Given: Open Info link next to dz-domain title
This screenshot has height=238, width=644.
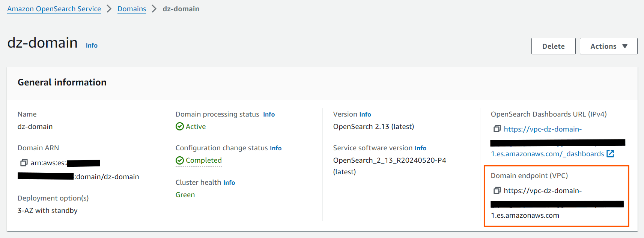Looking at the screenshot, I should point(92,45).
